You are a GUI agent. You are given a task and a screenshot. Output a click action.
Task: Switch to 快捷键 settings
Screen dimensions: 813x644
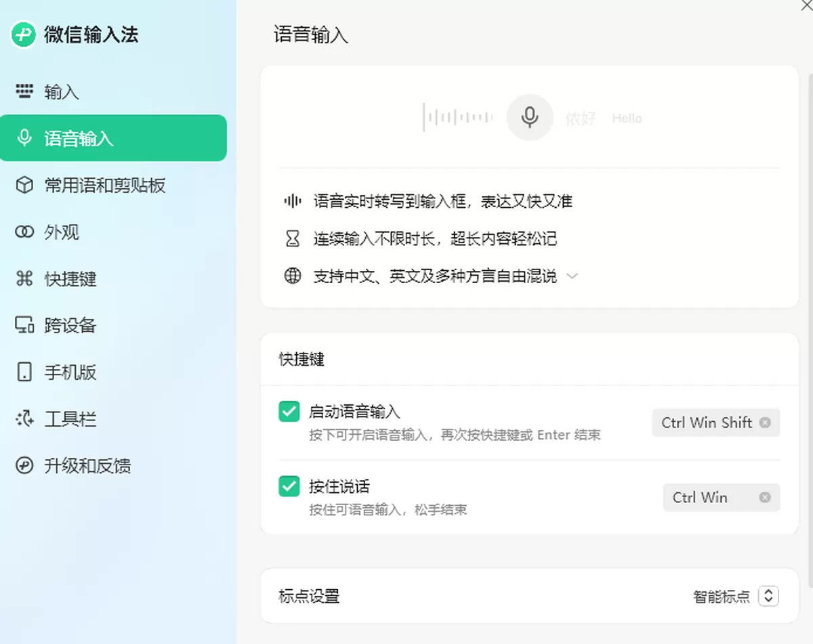click(114, 278)
